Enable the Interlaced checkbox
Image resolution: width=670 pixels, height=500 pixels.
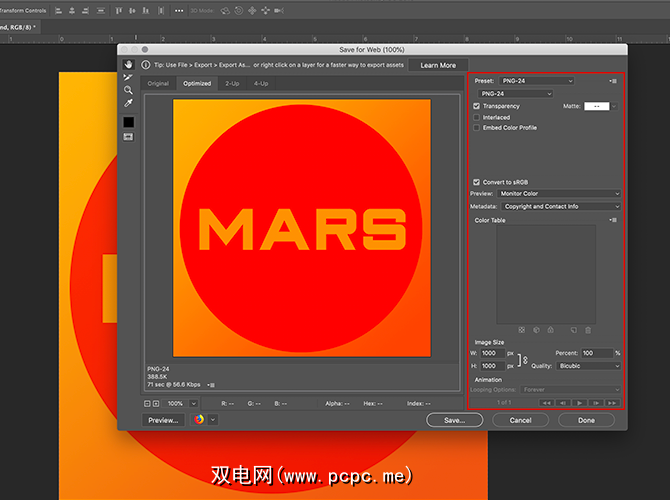(477, 117)
